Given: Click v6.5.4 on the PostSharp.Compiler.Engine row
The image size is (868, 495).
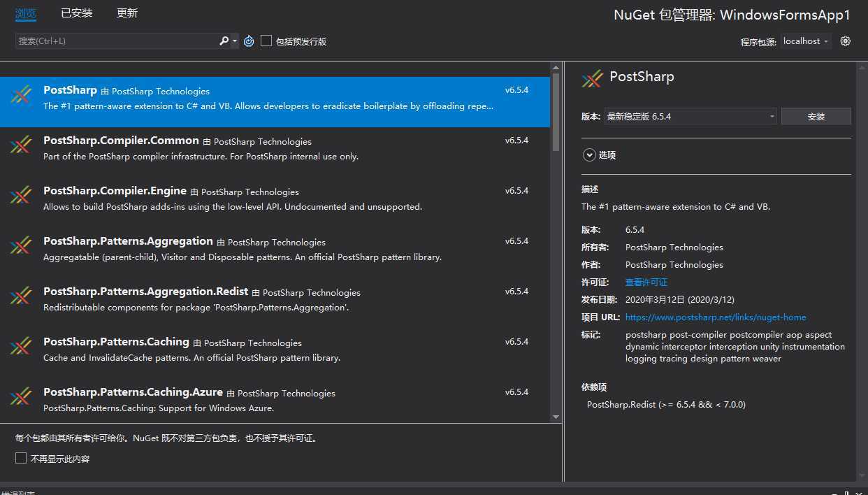Looking at the screenshot, I should coord(516,191).
